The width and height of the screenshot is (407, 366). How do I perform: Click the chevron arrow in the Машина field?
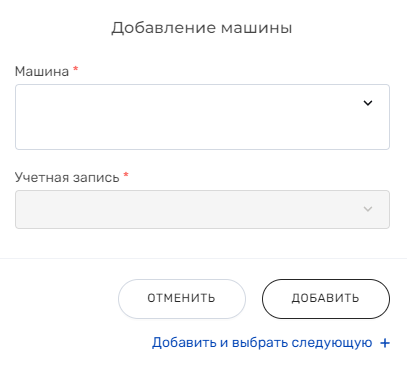[368, 103]
